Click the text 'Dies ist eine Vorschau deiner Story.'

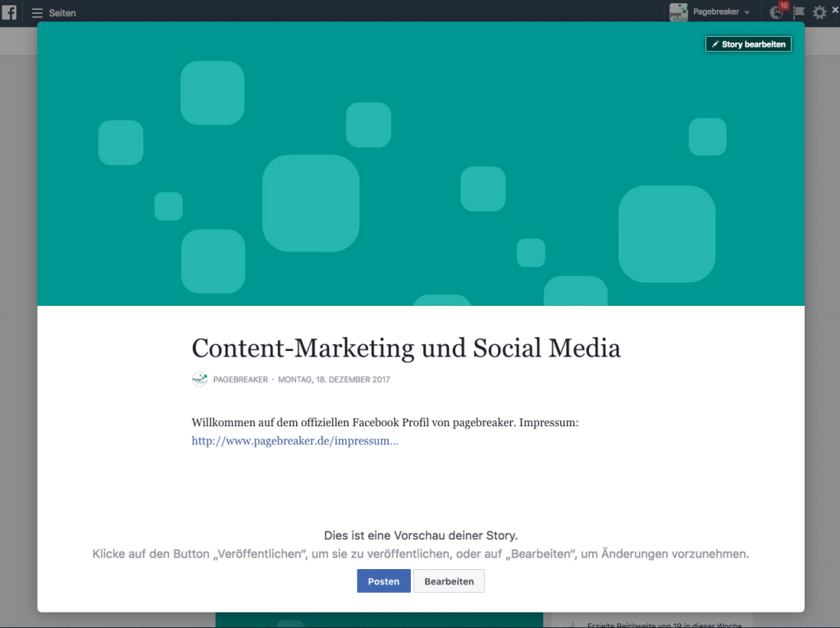tap(421, 535)
